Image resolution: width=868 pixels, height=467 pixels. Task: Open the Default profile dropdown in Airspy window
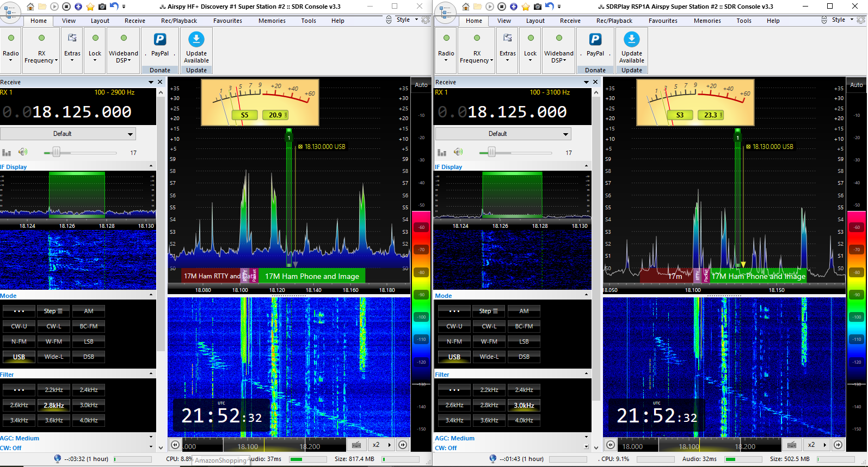[68, 134]
